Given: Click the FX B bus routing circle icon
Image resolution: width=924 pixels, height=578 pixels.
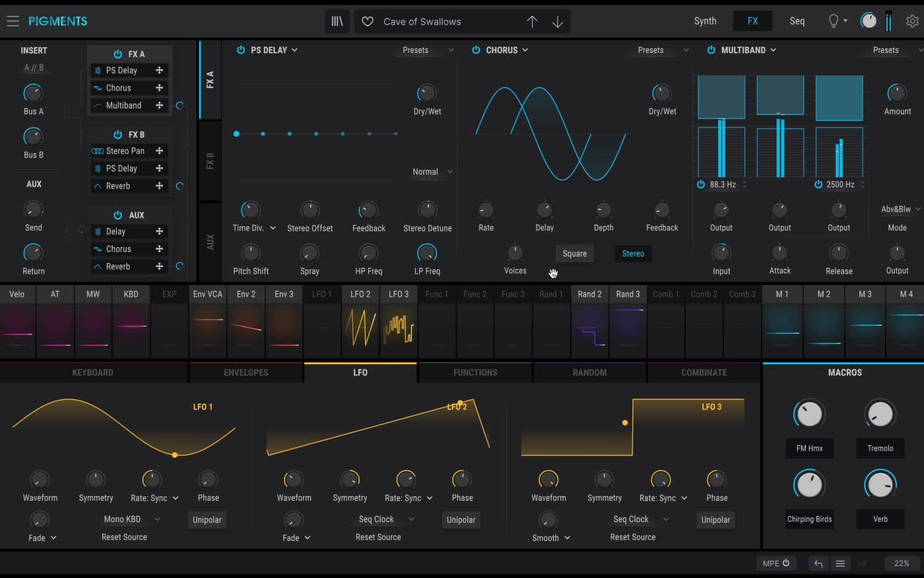Looking at the screenshot, I should [x=180, y=186].
